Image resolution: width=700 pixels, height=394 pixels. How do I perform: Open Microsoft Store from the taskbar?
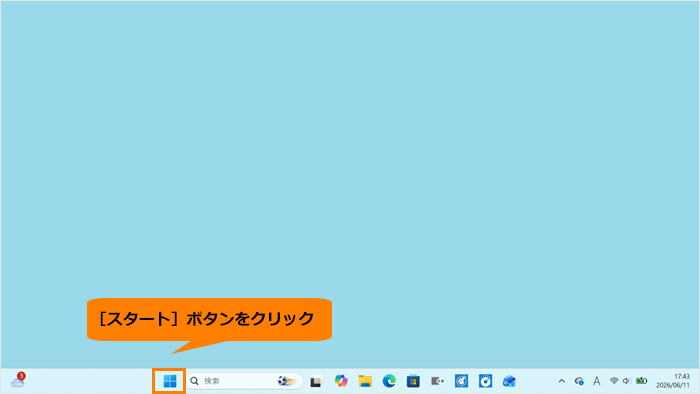[x=413, y=381]
